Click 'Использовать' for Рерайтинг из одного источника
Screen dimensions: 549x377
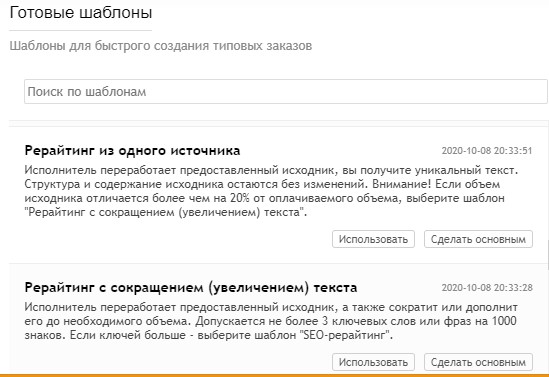coord(373,239)
